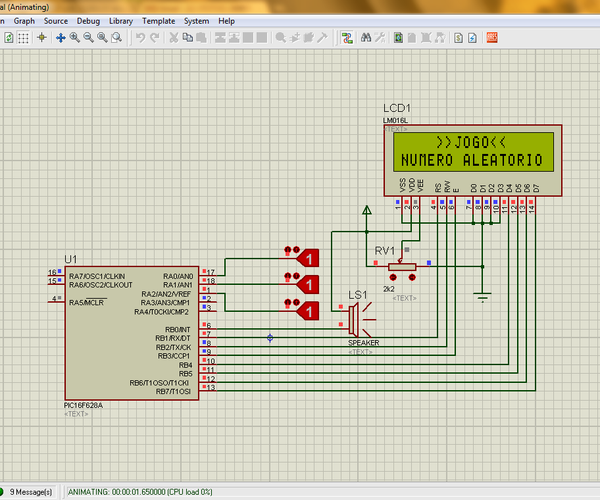Open the Library menu
600x500 pixels.
(120, 20)
